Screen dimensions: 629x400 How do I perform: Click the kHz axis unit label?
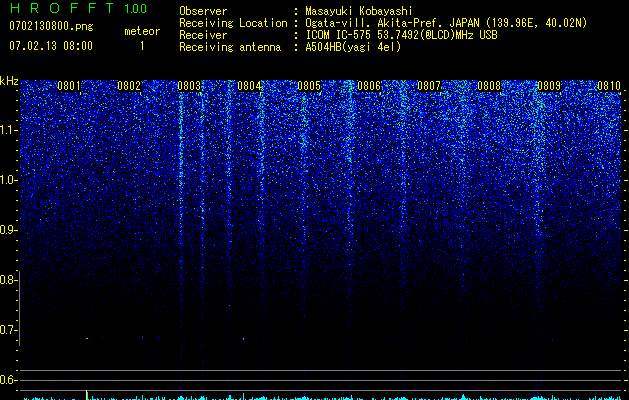[9, 81]
